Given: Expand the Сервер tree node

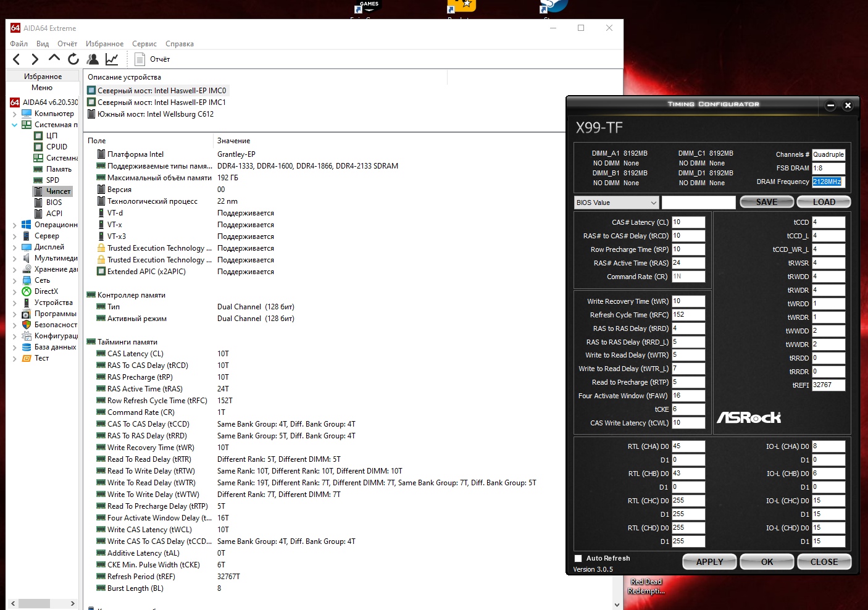Looking at the screenshot, I should tap(15, 236).
